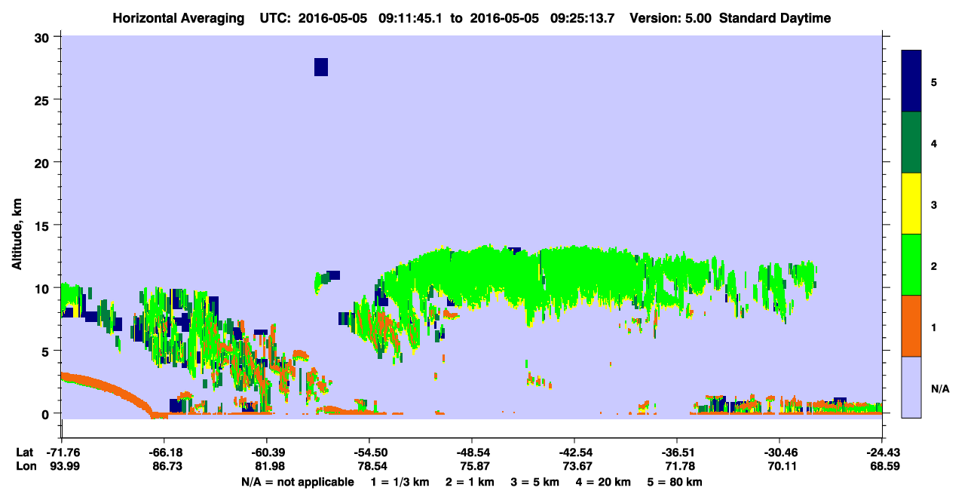Click the colorbar label '5'

(x=934, y=81)
